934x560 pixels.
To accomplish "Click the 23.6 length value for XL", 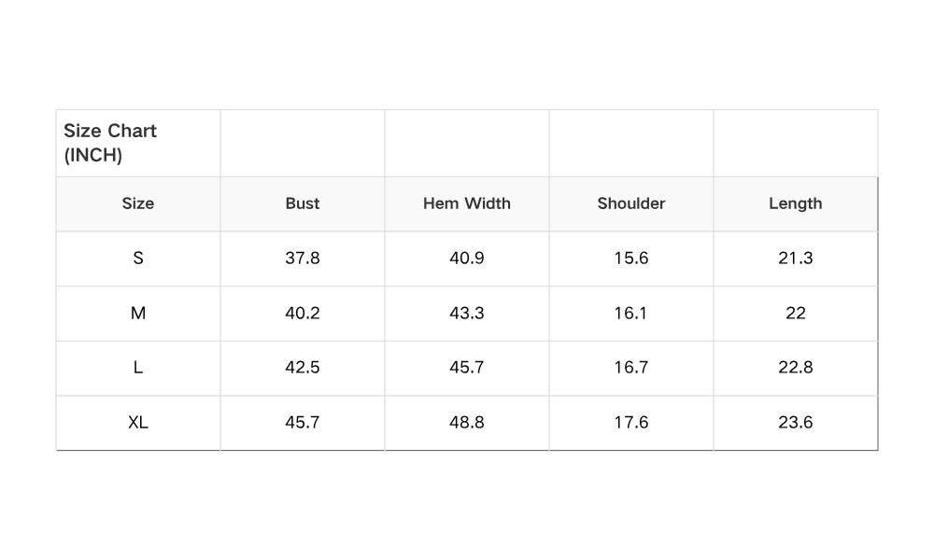I will [796, 423].
